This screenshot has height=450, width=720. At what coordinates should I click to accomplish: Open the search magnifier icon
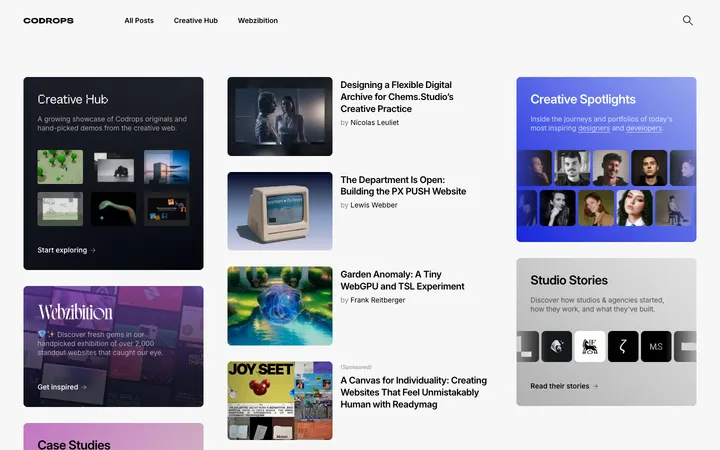(687, 20)
